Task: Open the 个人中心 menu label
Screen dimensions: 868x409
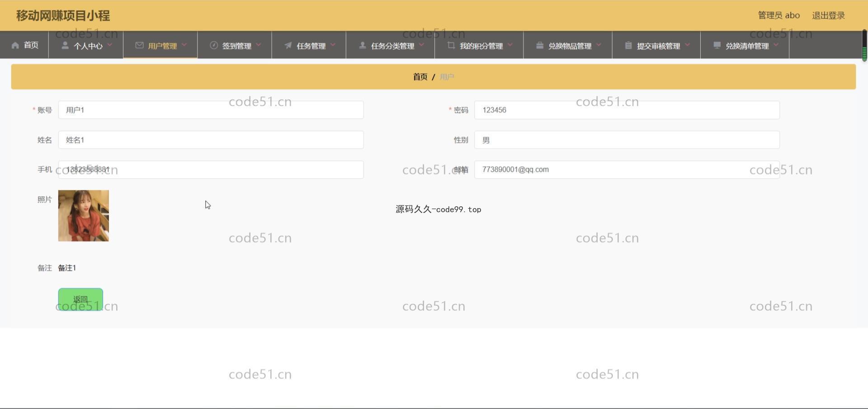Action: coord(88,46)
